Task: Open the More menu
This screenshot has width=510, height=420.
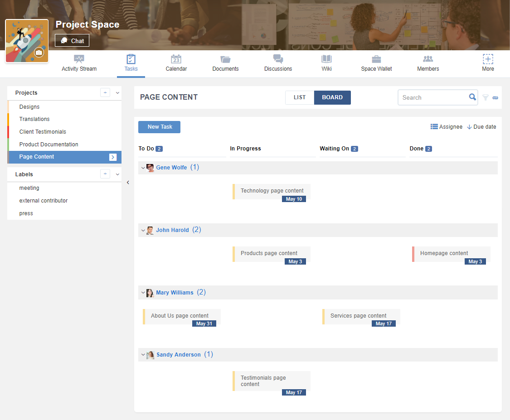Action: [x=488, y=63]
